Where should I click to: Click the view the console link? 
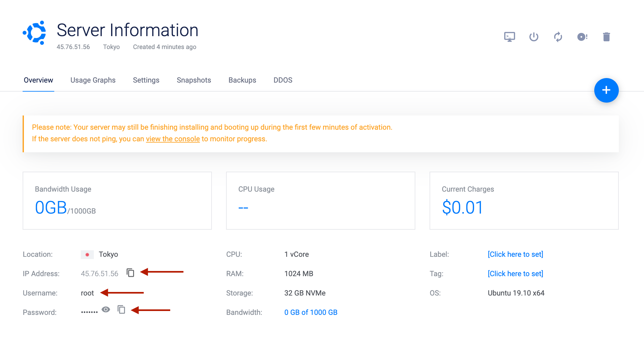(x=173, y=139)
